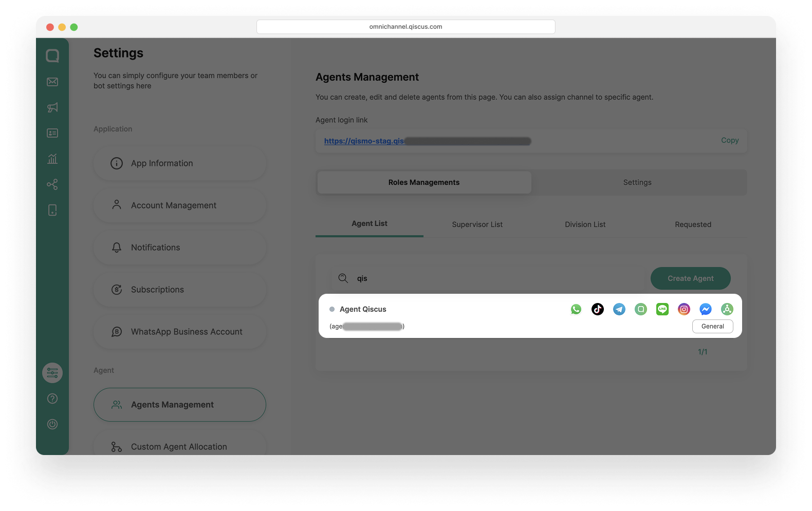Click the agent search field containing qis
Image resolution: width=812 pixels, height=511 pixels.
(488, 278)
